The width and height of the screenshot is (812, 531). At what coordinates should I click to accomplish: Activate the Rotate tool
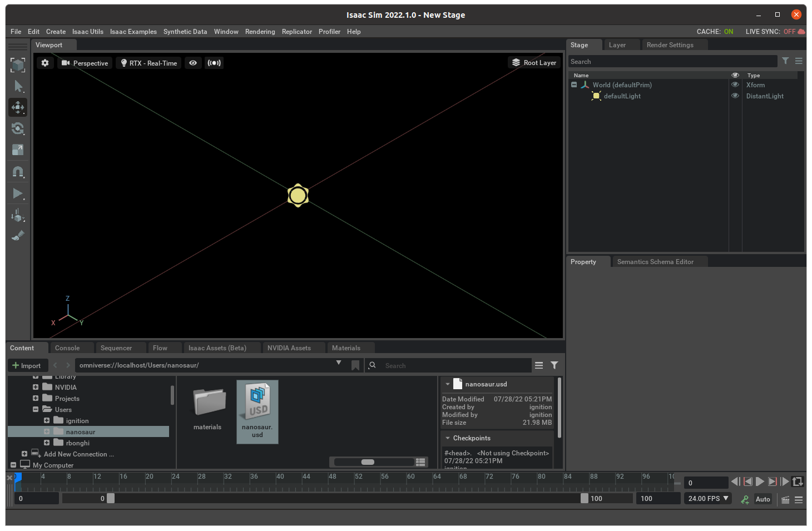point(18,128)
